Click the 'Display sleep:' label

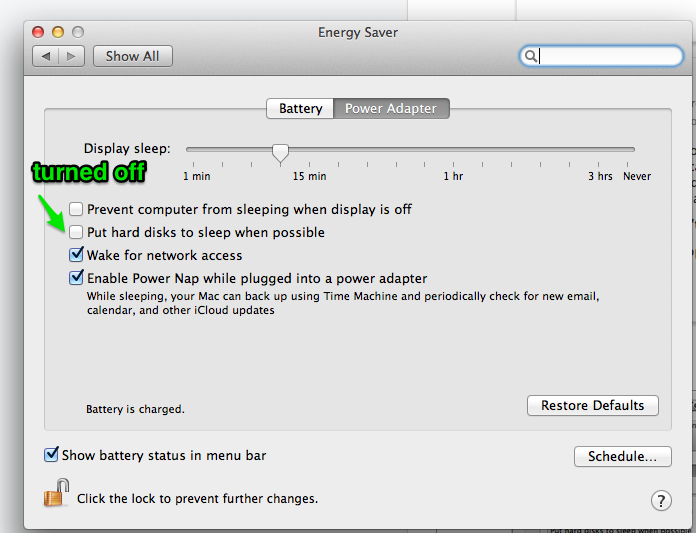[x=127, y=148]
